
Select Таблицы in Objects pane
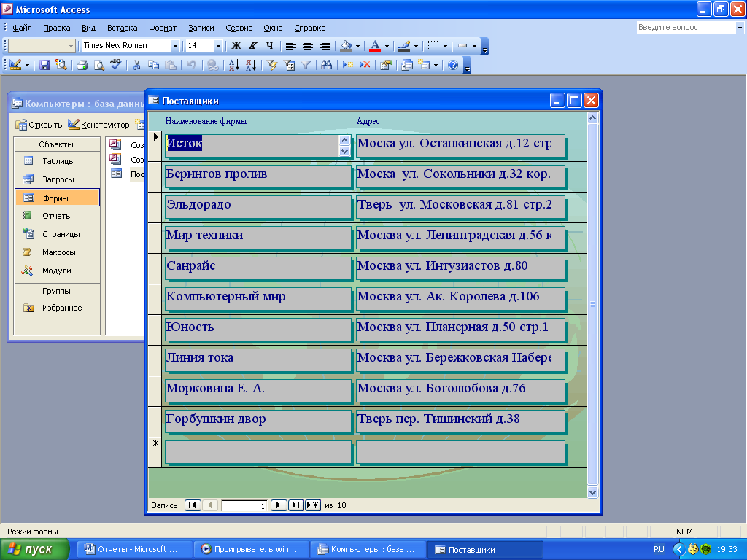pyautogui.click(x=57, y=161)
